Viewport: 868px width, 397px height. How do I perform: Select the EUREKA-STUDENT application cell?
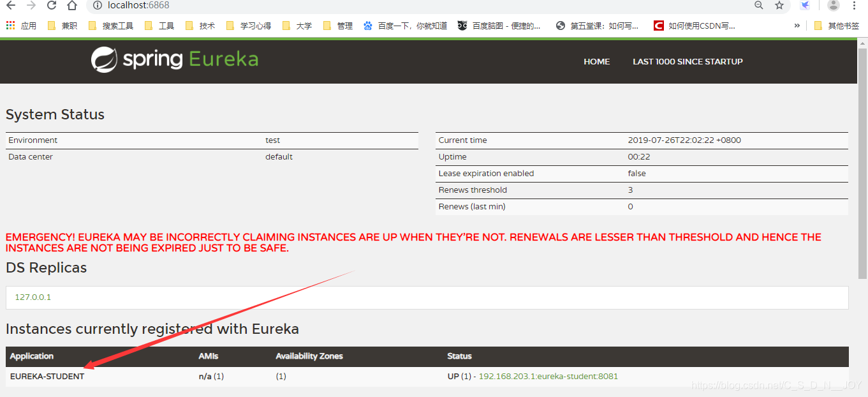coord(47,376)
